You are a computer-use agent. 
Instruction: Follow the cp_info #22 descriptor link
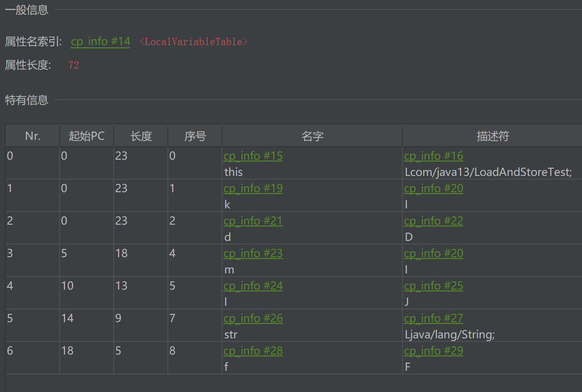(x=434, y=221)
